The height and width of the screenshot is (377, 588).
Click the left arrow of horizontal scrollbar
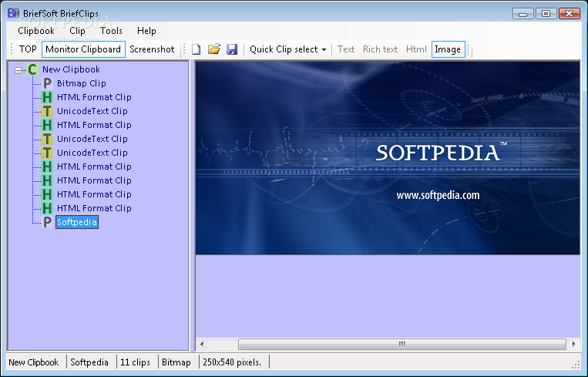point(202,344)
